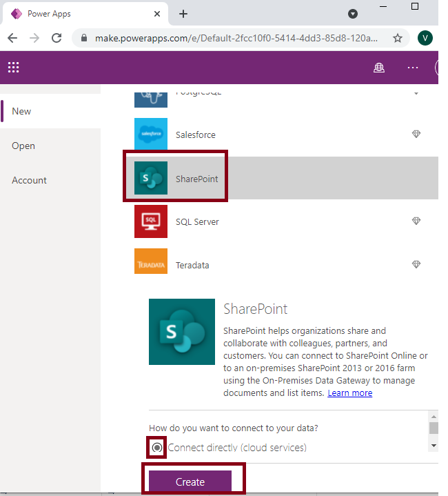Click the Salesforce text label
The height and width of the screenshot is (496, 448).
[196, 135]
